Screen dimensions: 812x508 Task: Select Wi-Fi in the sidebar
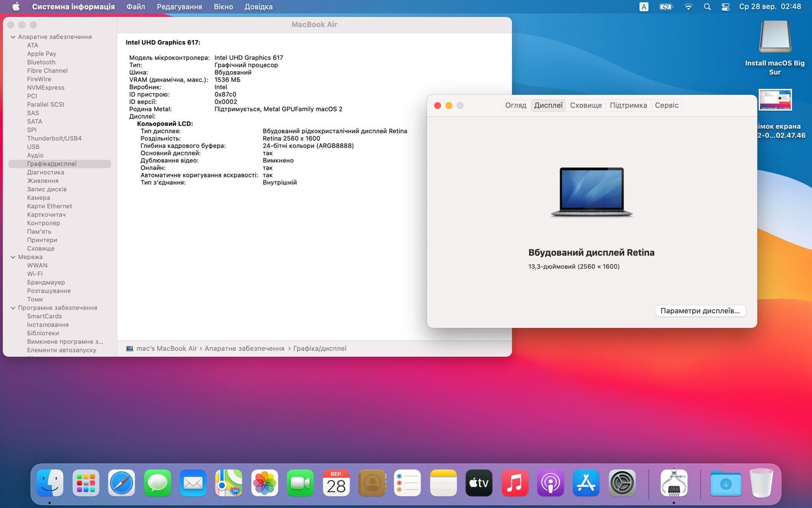pos(35,274)
